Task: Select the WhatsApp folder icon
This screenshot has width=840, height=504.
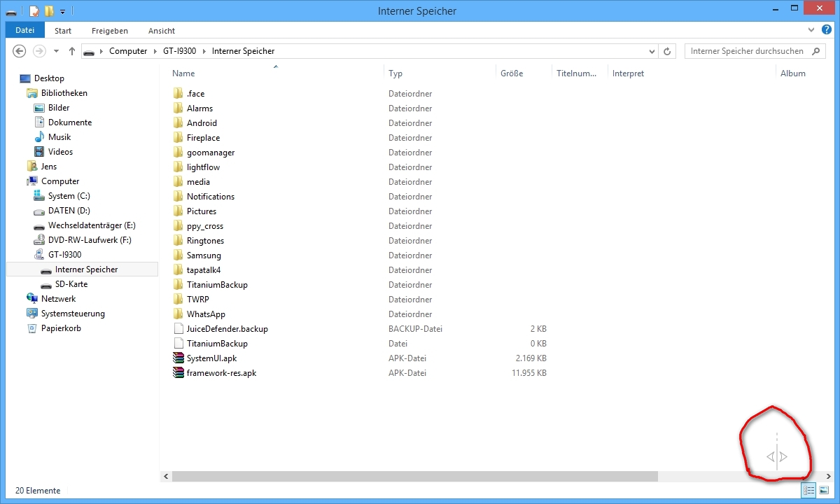Action: tap(178, 314)
